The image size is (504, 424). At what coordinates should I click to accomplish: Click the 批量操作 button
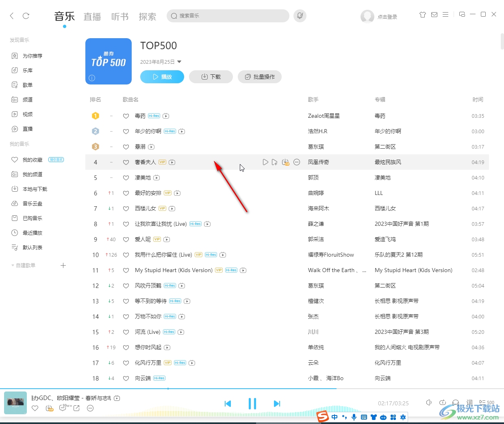[260, 77]
